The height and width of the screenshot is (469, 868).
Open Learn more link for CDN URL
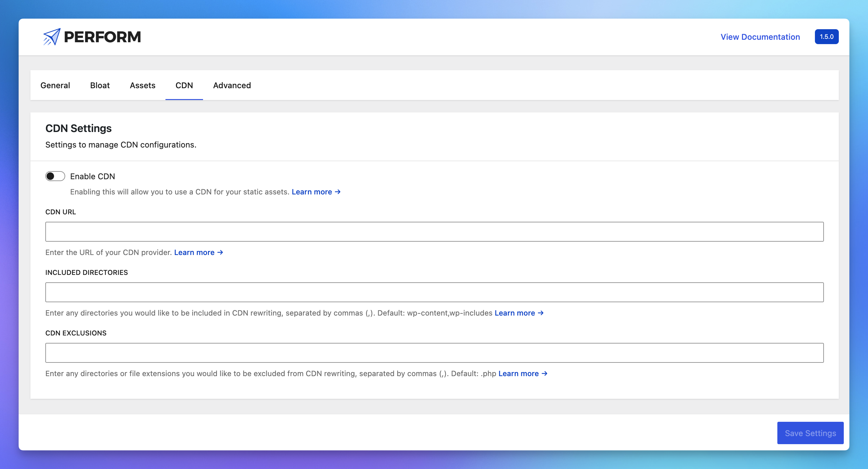tap(194, 253)
